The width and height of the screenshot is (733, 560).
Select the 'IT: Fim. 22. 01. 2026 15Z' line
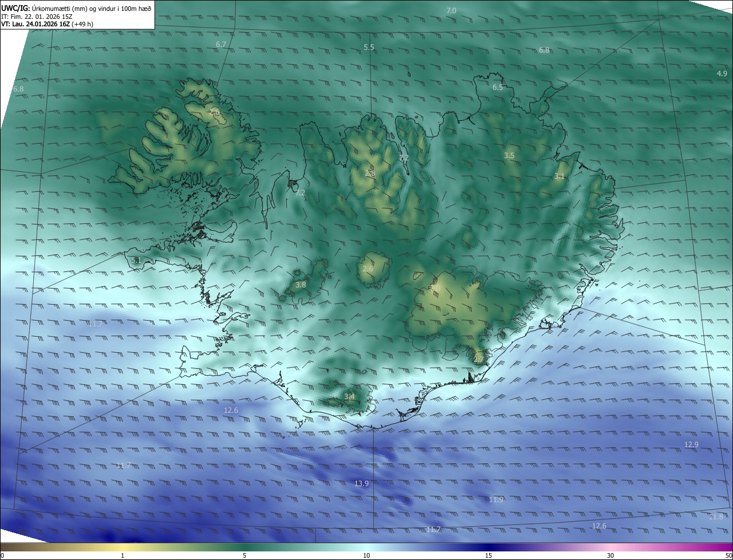tap(37, 16)
